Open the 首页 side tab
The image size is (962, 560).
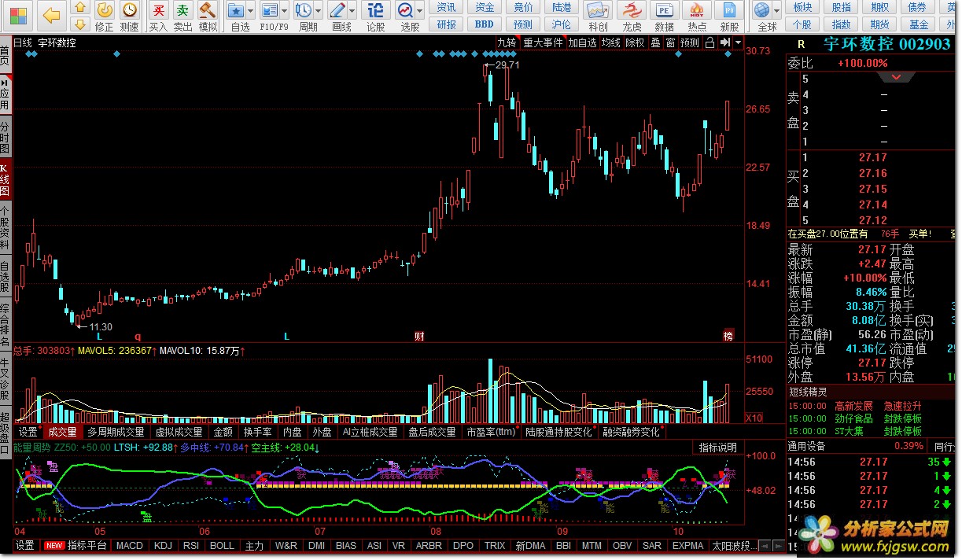6,54
